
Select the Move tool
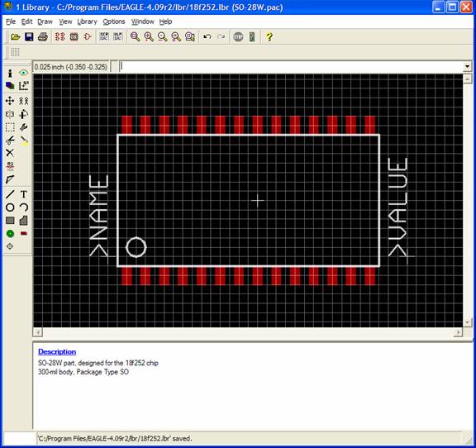coord(10,101)
